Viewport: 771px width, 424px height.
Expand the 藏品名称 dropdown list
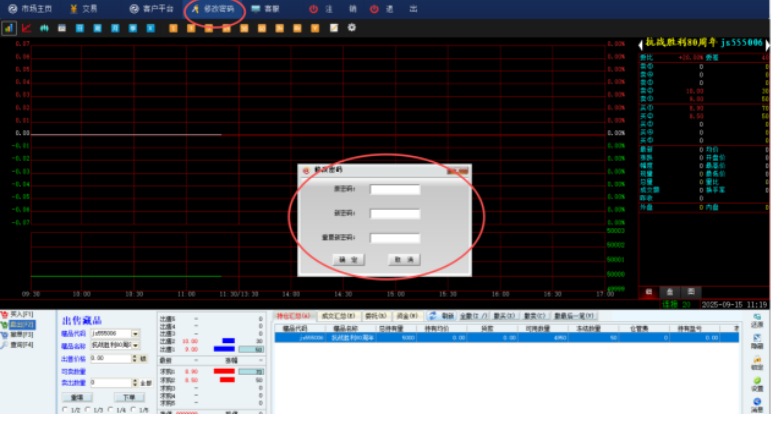click(135, 345)
